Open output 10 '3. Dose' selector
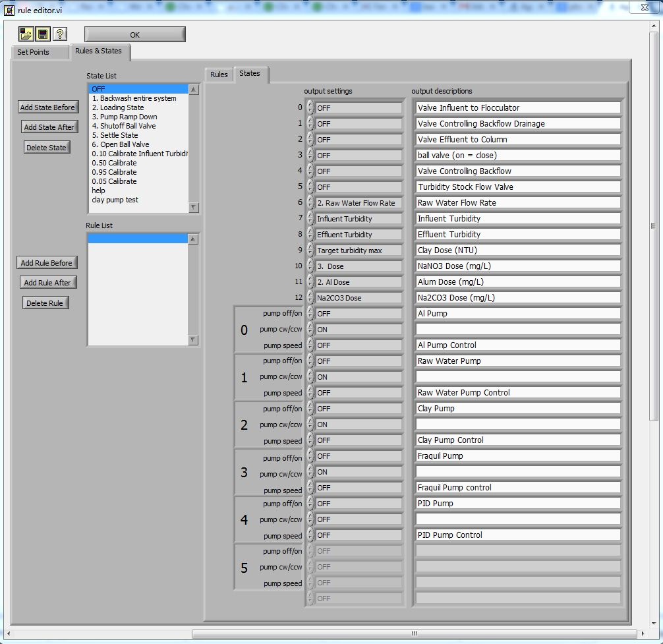This screenshot has height=644, width=663. [359, 266]
